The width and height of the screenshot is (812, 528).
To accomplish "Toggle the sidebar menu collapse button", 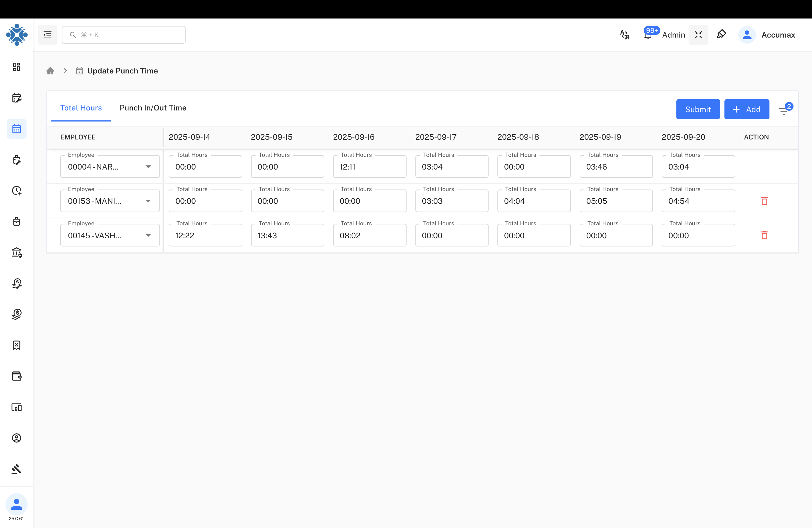I will (48, 35).
